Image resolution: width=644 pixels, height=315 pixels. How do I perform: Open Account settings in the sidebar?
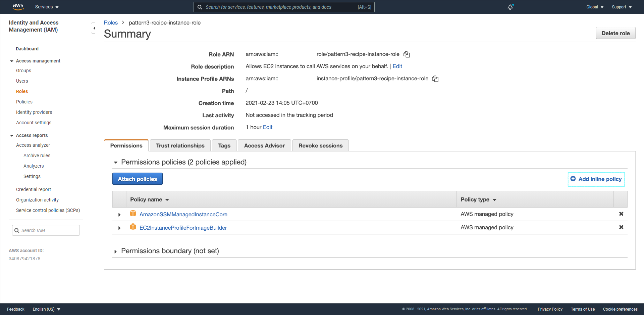[x=34, y=123]
